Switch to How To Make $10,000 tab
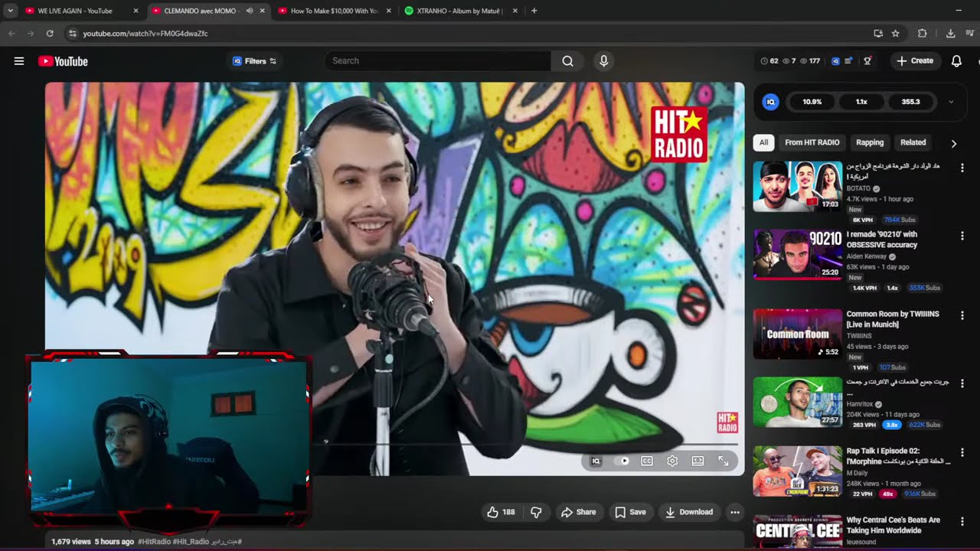 click(334, 11)
